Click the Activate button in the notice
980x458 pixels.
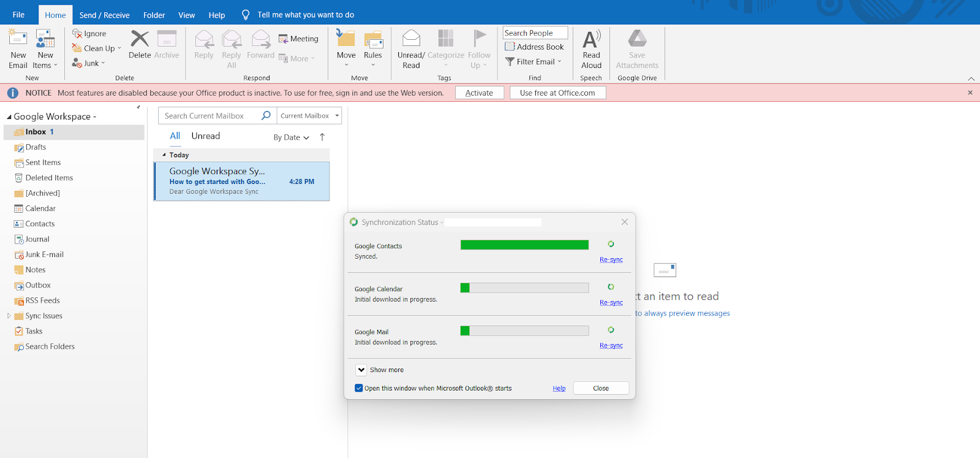click(480, 93)
